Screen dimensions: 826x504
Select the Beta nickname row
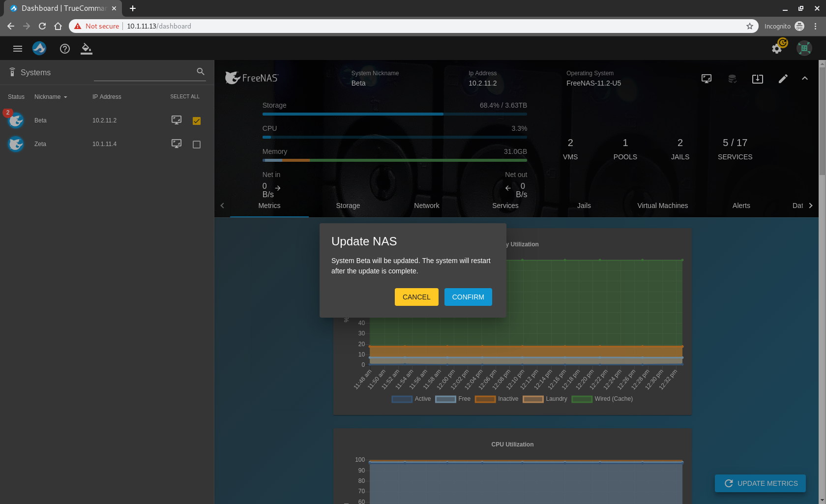40,120
